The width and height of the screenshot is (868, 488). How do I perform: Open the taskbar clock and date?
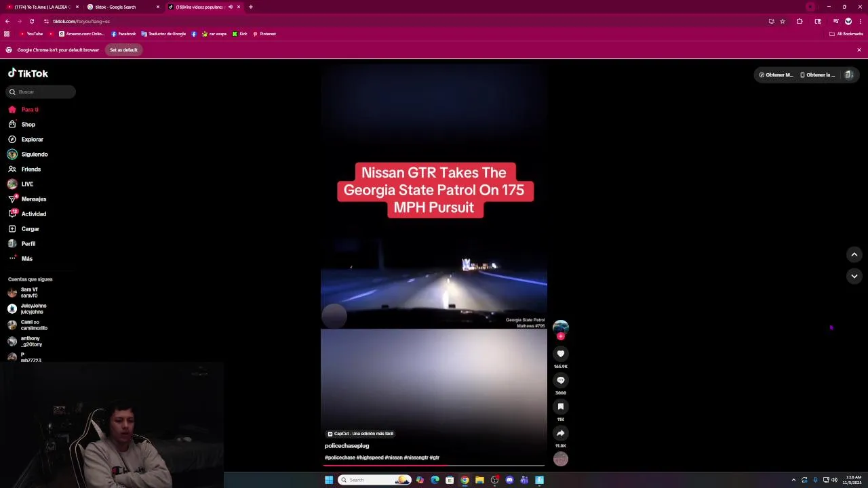(x=853, y=480)
